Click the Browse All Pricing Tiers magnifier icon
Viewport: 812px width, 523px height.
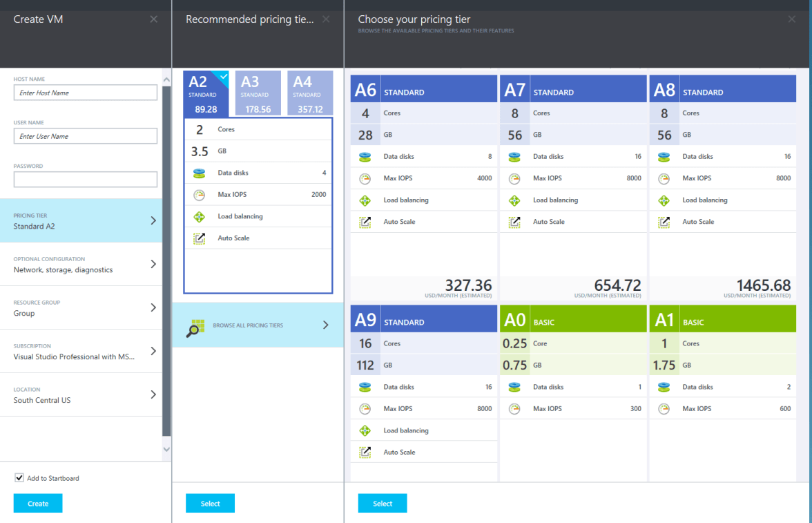[196, 328]
